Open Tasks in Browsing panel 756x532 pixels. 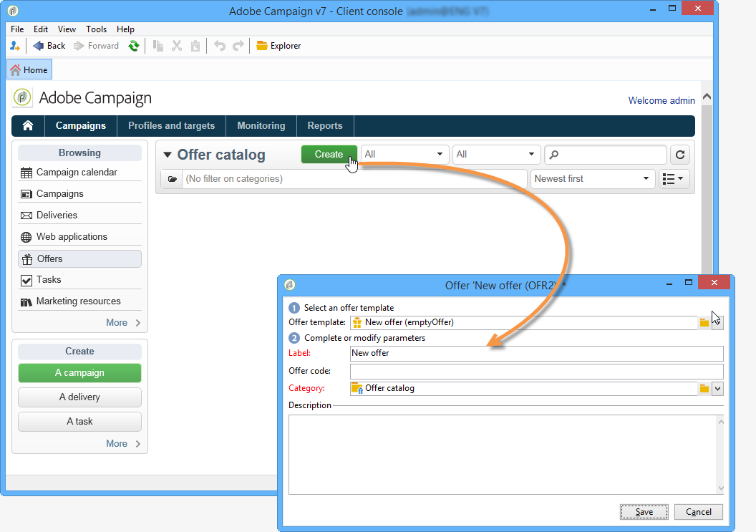pos(79,280)
